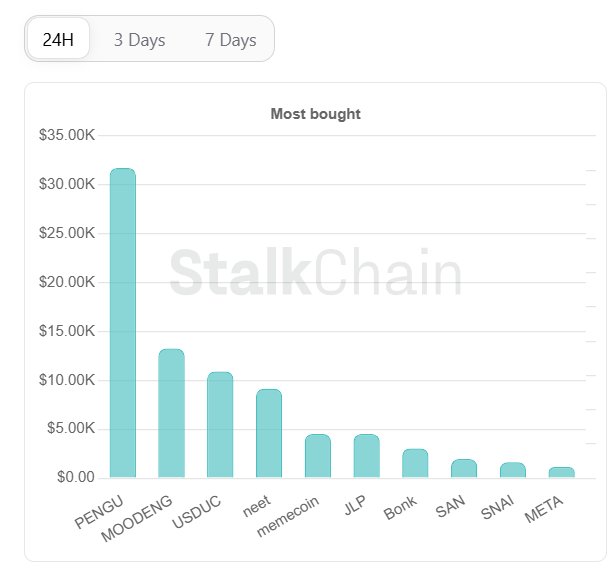Viewport: 614px width, 578px height.
Task: Select the Bonk bar
Action: point(415,463)
